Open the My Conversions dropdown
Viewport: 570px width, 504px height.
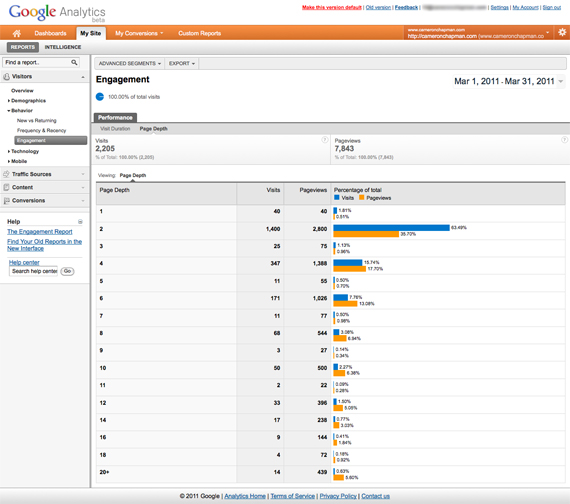(x=139, y=33)
